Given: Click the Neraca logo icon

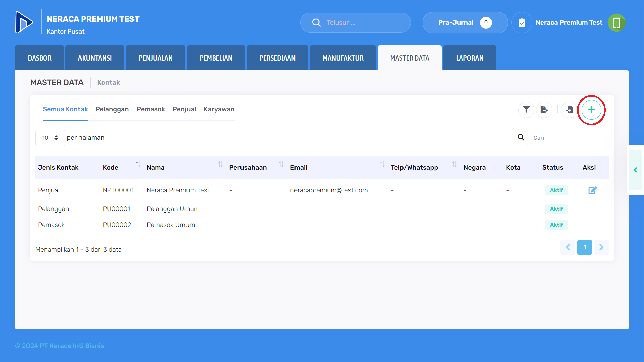Looking at the screenshot, I should click(x=24, y=22).
